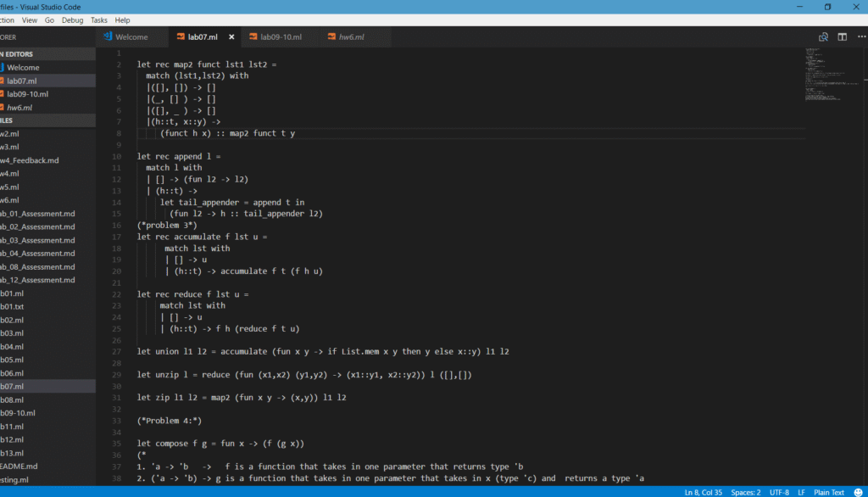
Task: Select hw6.ml in Open Editors list
Action: [47, 108]
